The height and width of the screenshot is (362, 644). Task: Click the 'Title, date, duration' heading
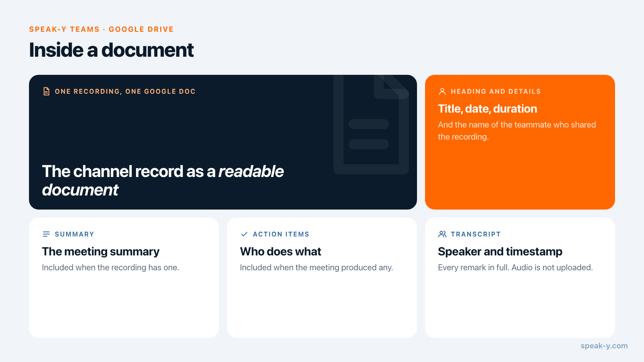tap(487, 109)
